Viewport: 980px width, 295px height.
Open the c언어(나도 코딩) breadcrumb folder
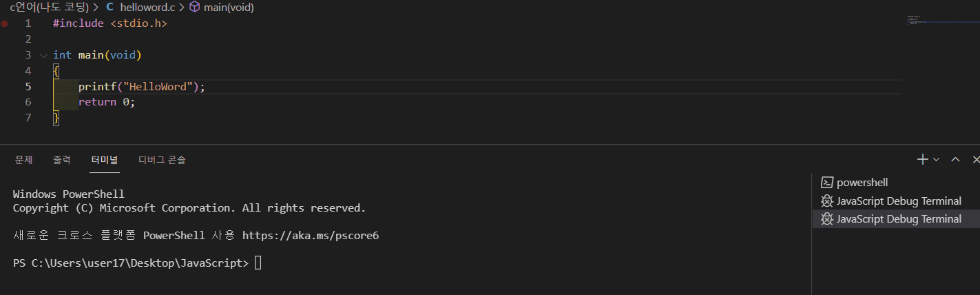48,7
